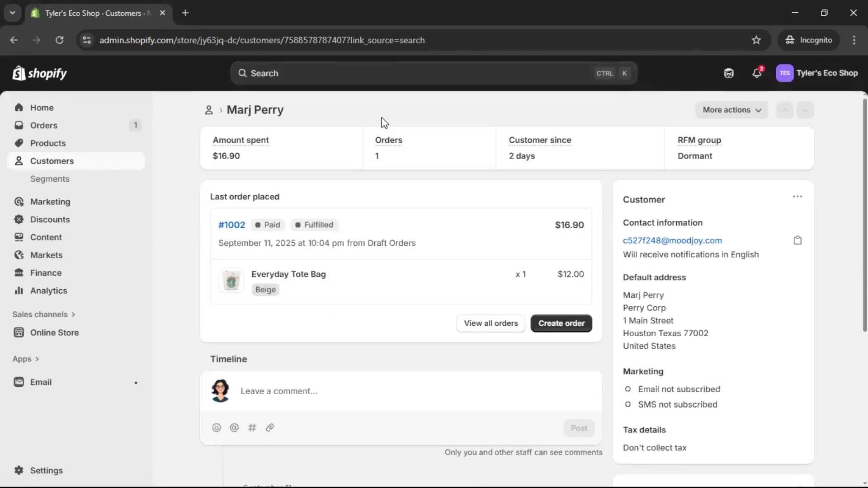Click the mention staff @ icon

coord(234,427)
